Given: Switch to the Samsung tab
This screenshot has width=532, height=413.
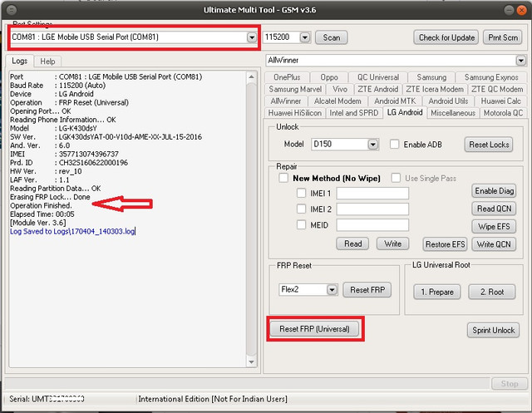Looking at the screenshot, I should [431, 77].
